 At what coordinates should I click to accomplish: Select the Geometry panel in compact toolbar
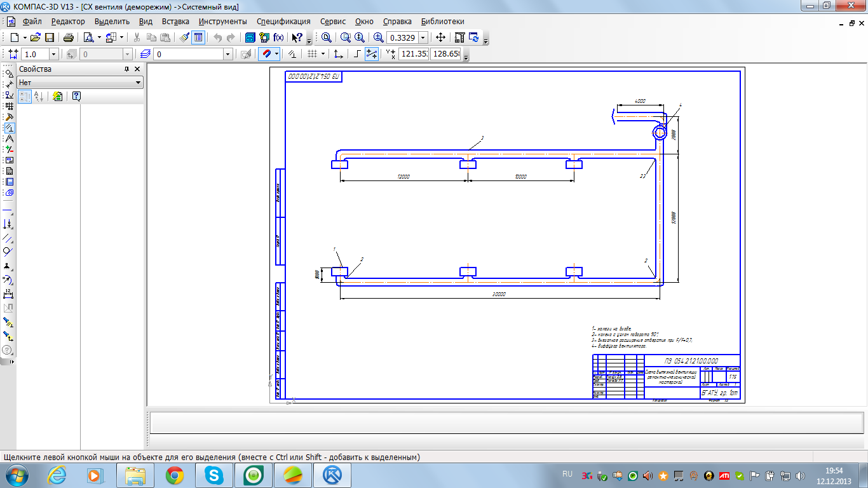[9, 74]
